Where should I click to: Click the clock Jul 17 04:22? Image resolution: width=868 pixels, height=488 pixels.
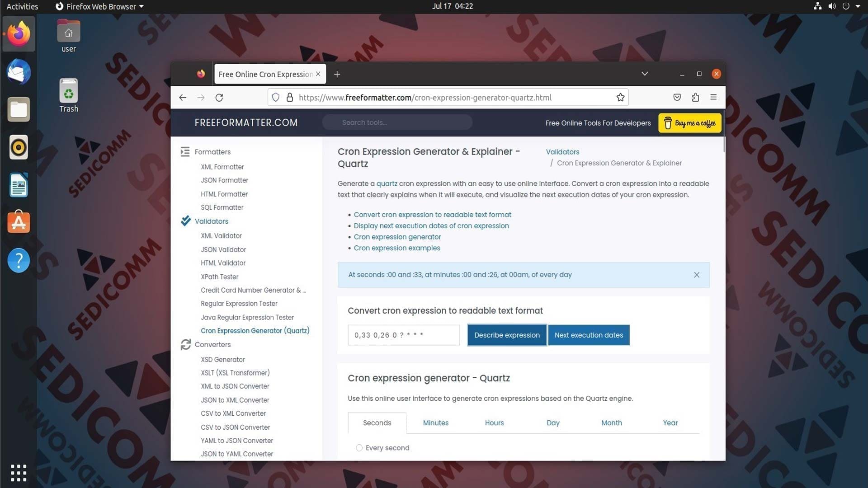pos(452,6)
